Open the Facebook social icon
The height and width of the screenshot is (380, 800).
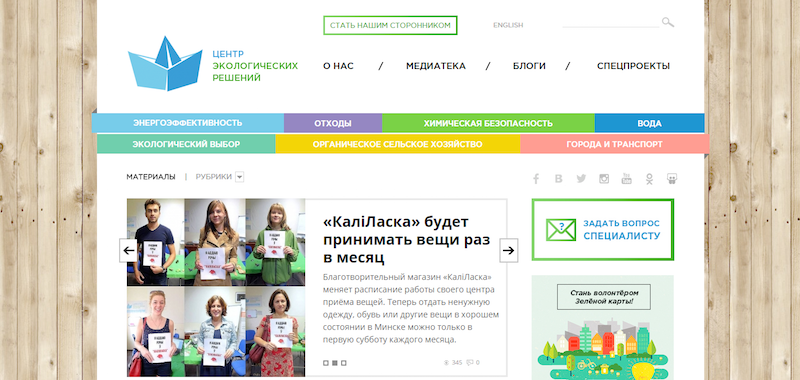[x=536, y=179]
